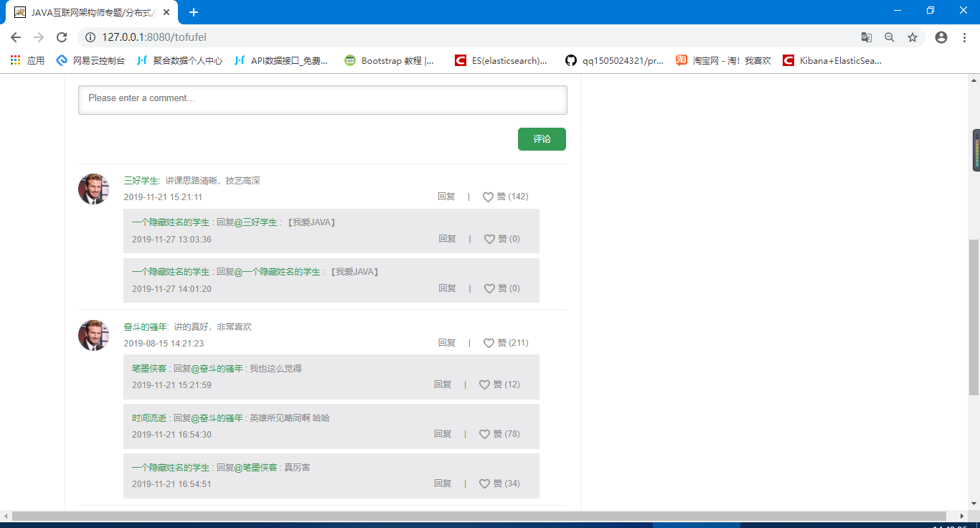Image resolution: width=980 pixels, height=528 pixels.
Task: Open Chrome three-dot menu
Action: 965,37
